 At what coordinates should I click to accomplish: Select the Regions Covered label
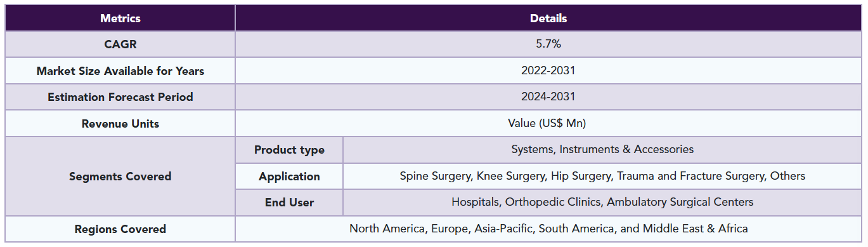[120, 229]
